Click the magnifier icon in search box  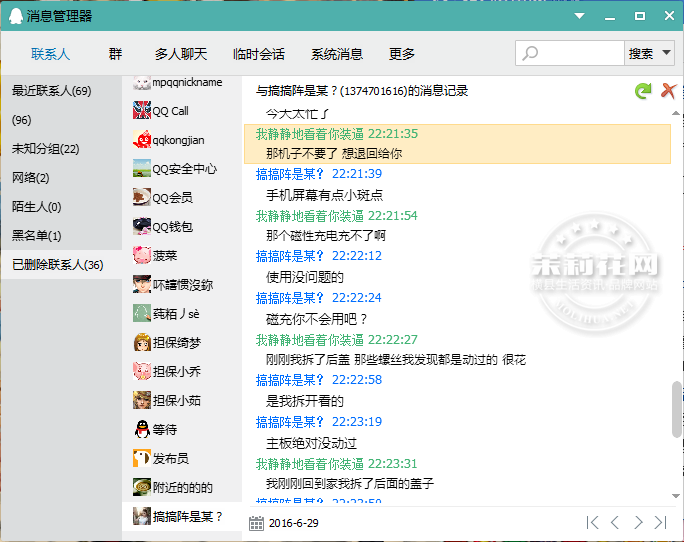pos(530,54)
